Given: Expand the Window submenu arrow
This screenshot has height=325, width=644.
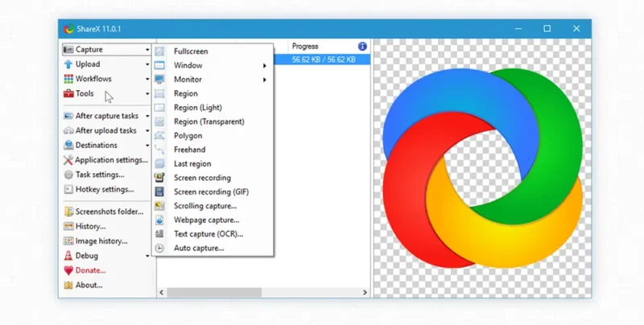Looking at the screenshot, I should (265, 66).
